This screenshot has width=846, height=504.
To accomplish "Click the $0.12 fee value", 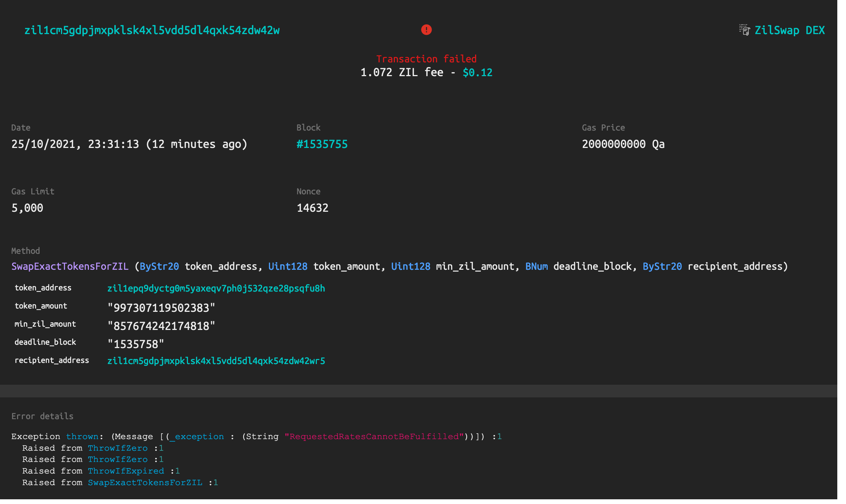I will click(477, 73).
